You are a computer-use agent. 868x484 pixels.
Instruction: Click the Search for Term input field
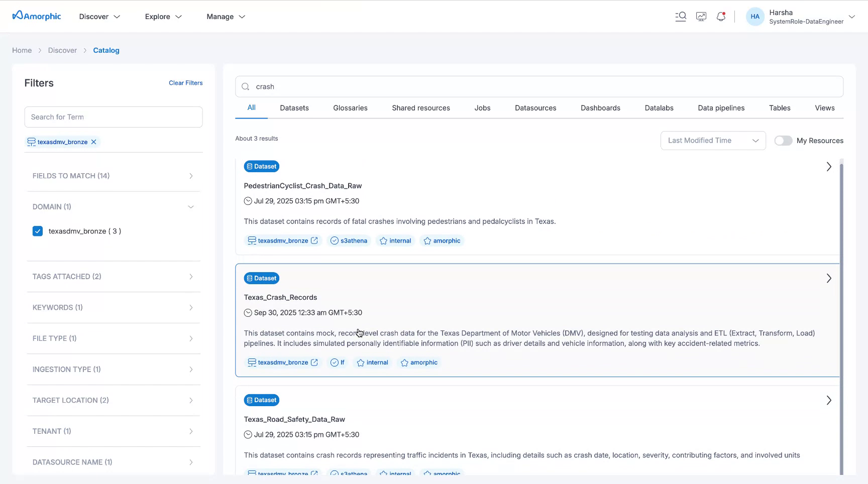click(114, 117)
